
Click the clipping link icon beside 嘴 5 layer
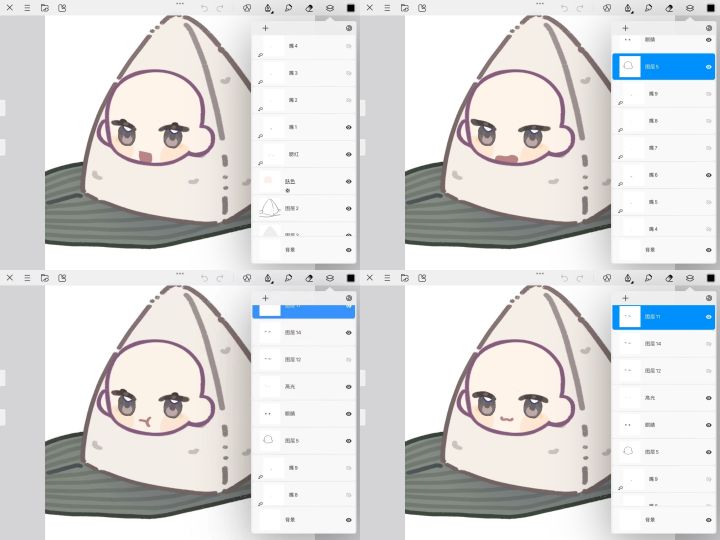coord(620,211)
